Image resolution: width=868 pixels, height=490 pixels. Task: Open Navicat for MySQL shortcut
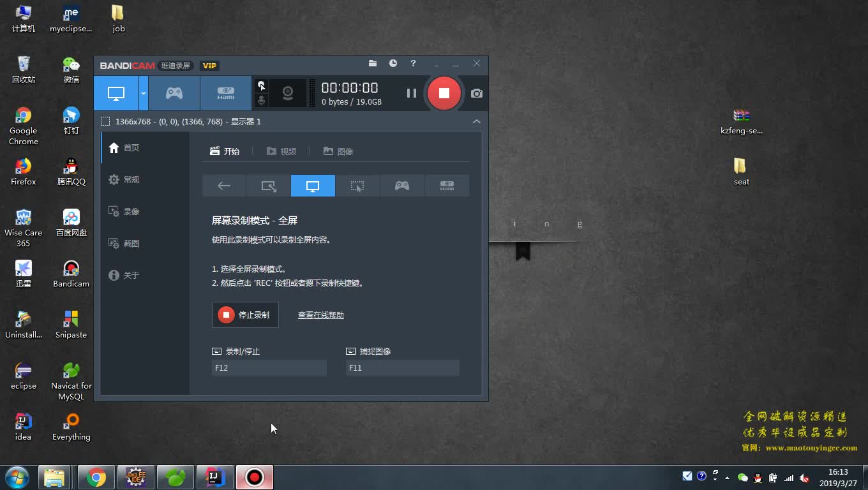click(71, 381)
